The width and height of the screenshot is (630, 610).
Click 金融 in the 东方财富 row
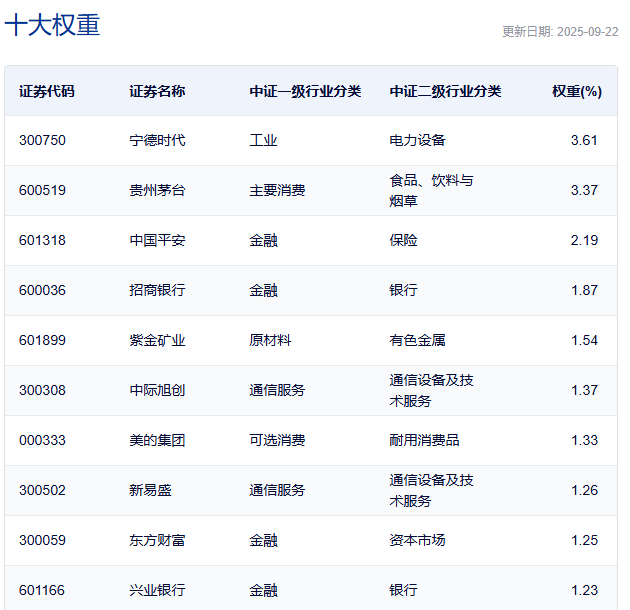click(263, 540)
